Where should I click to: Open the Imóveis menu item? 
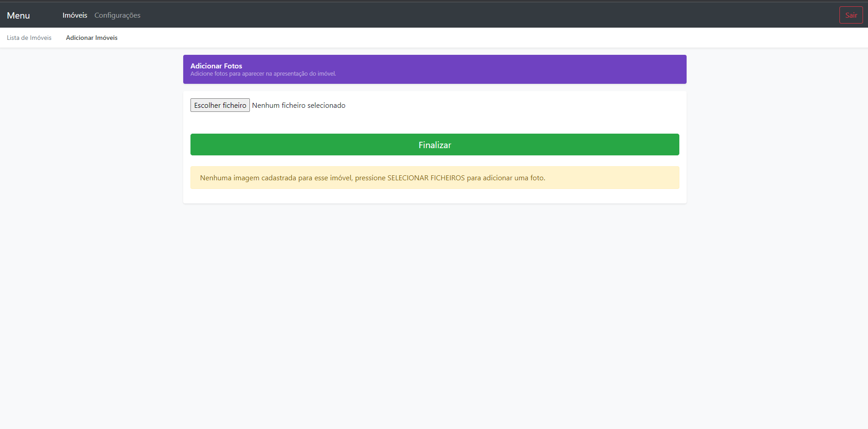74,15
